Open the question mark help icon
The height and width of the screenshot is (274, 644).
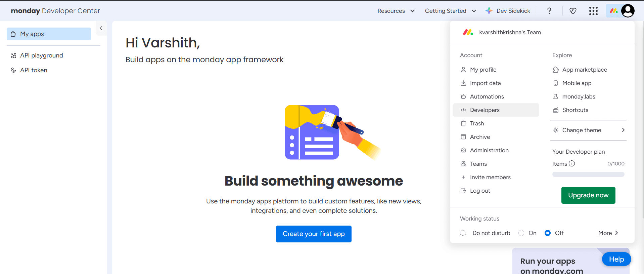pyautogui.click(x=549, y=11)
